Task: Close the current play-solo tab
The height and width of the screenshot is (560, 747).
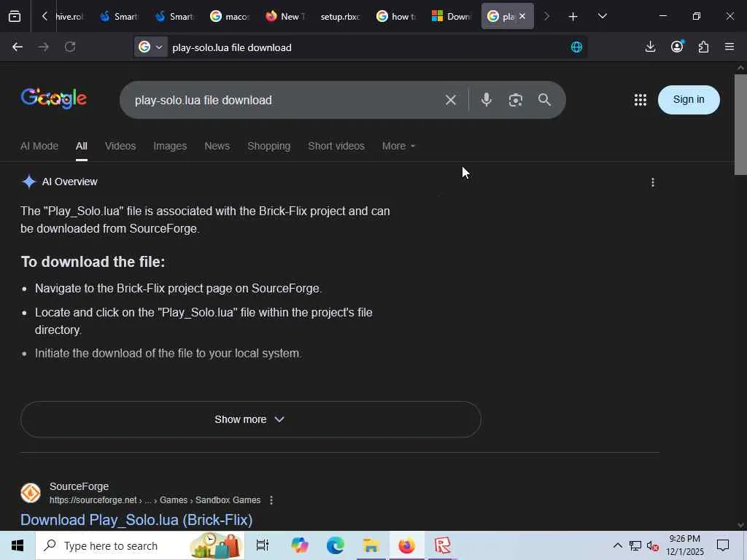Action: (522, 16)
